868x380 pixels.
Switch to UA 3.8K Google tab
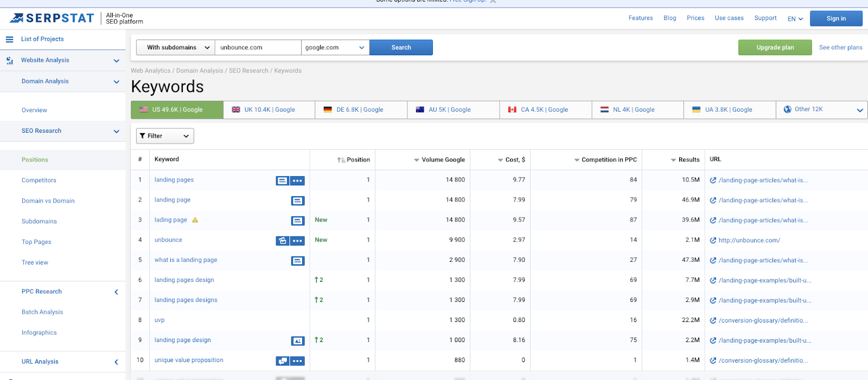tap(730, 110)
